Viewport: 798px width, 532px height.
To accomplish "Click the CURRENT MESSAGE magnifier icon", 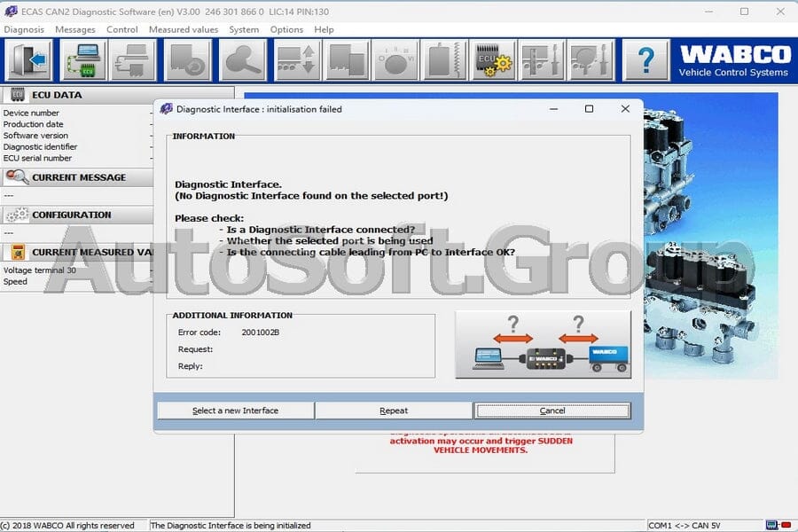I will [x=17, y=177].
